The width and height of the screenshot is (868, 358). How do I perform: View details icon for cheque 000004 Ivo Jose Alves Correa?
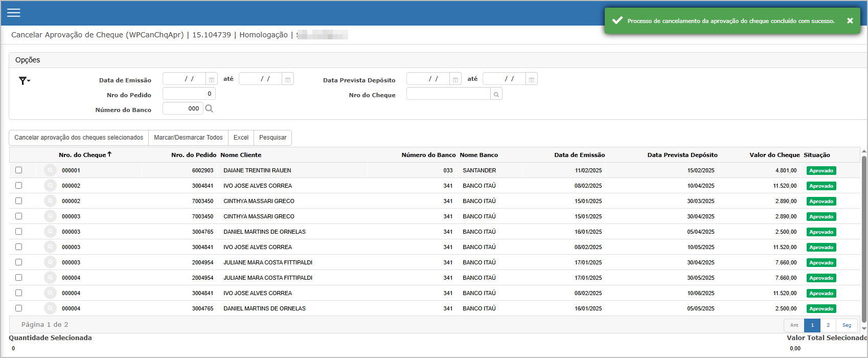click(x=50, y=293)
